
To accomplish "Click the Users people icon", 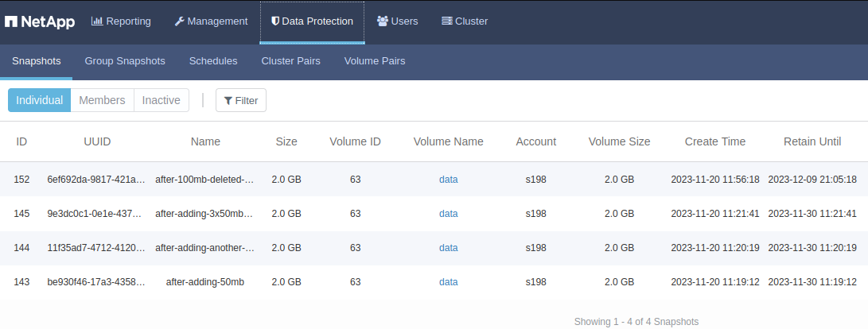I will click(383, 21).
